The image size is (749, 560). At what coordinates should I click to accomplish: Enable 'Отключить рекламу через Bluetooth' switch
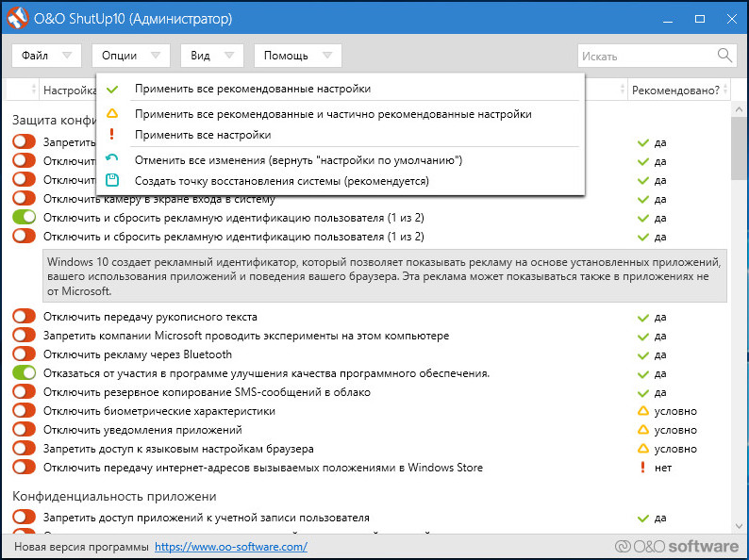24,354
